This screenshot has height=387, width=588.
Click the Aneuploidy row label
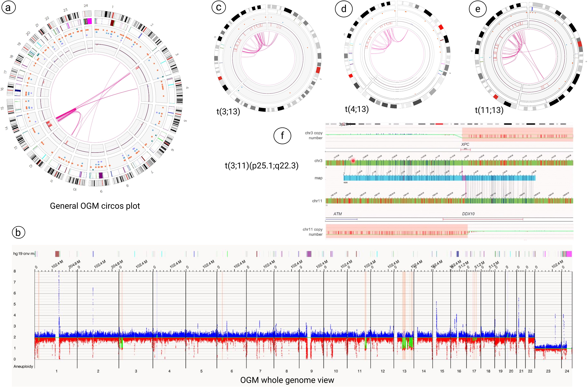coord(23,366)
